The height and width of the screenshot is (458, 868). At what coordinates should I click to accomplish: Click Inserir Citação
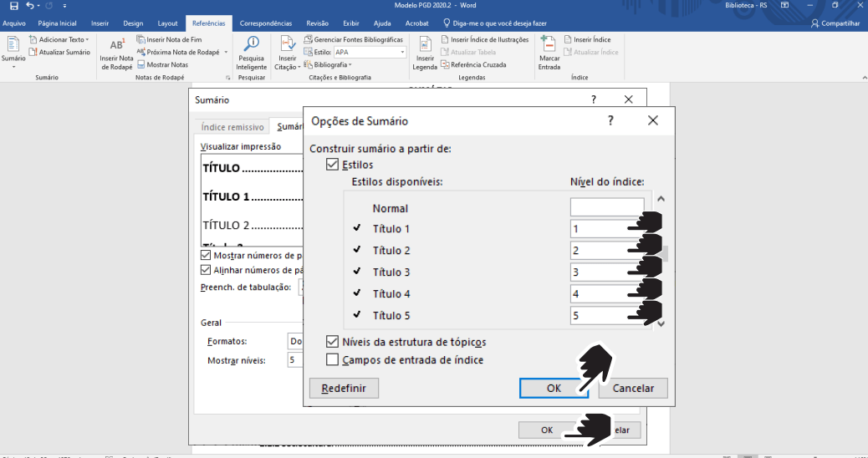coord(288,53)
